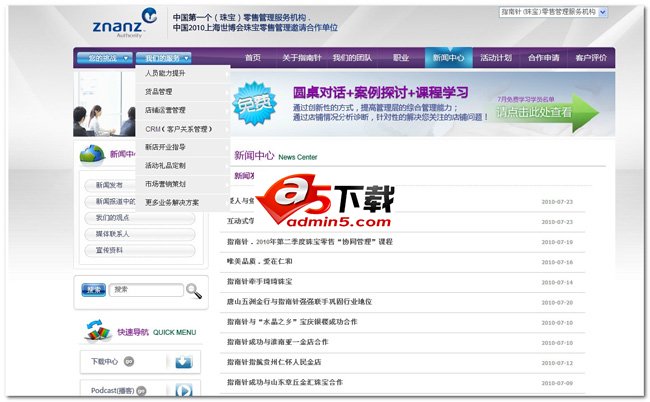Open the 山东章丘金汇珠宝 cooperation article
650x402 pixels.
[285, 382]
